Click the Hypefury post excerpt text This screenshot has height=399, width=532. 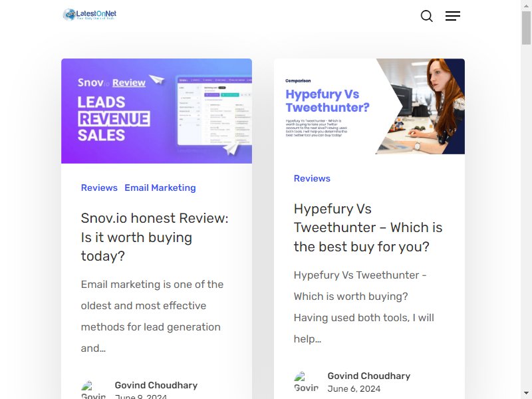point(364,307)
